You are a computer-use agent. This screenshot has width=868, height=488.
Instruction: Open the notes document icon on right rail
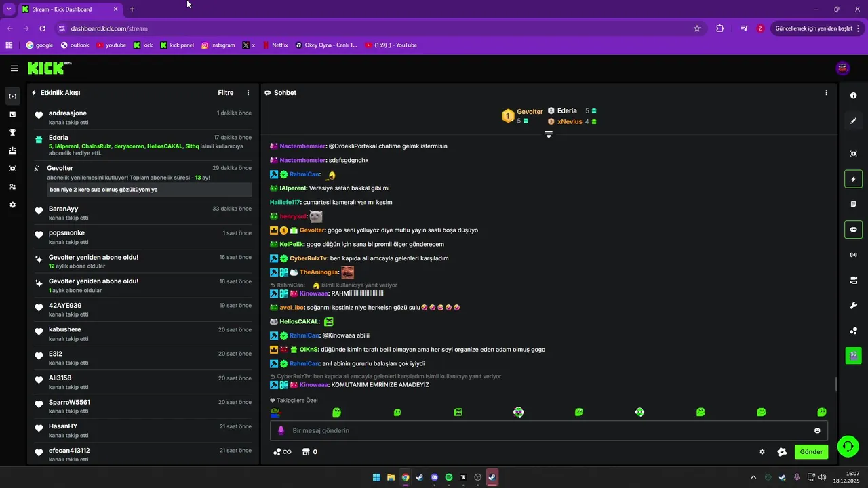pos(853,204)
